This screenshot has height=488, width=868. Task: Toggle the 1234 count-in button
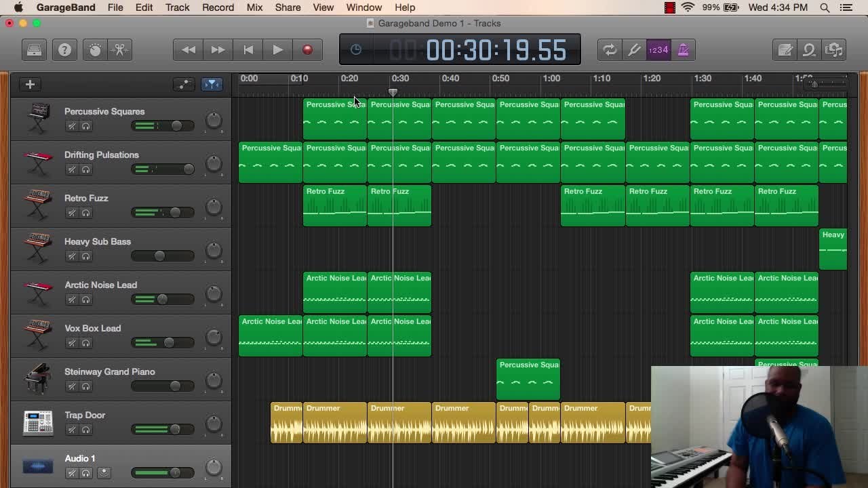(658, 50)
